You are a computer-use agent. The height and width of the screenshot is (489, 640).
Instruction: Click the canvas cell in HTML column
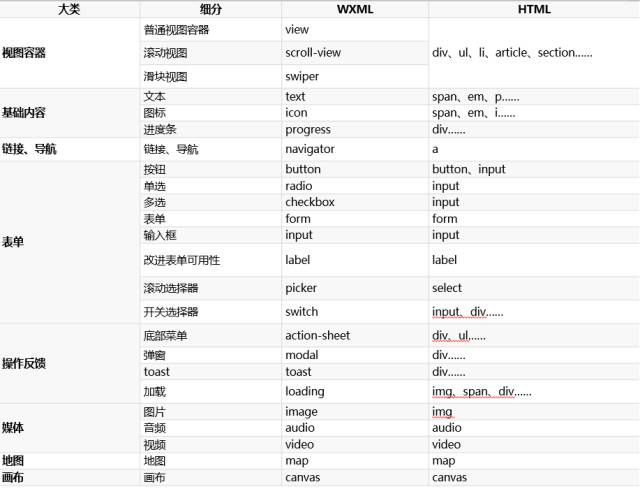534,478
